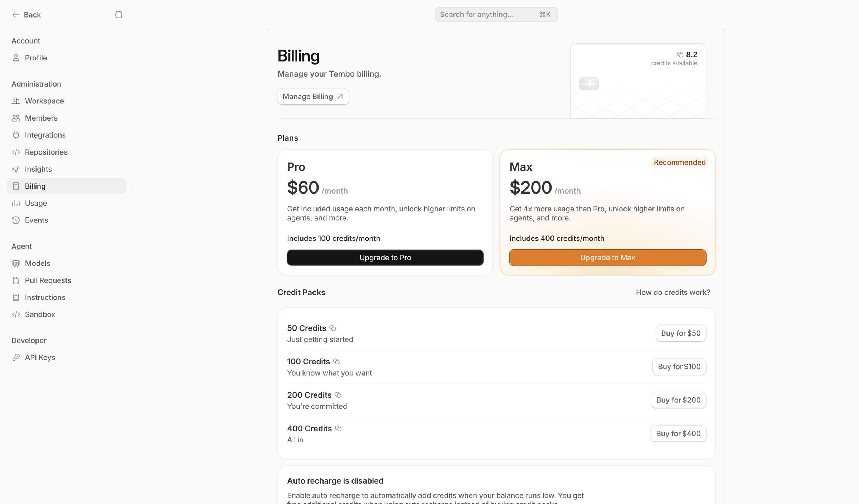Click the coin icon beside 8.2 credits
Image resolution: width=859 pixels, height=504 pixels.
(x=680, y=54)
